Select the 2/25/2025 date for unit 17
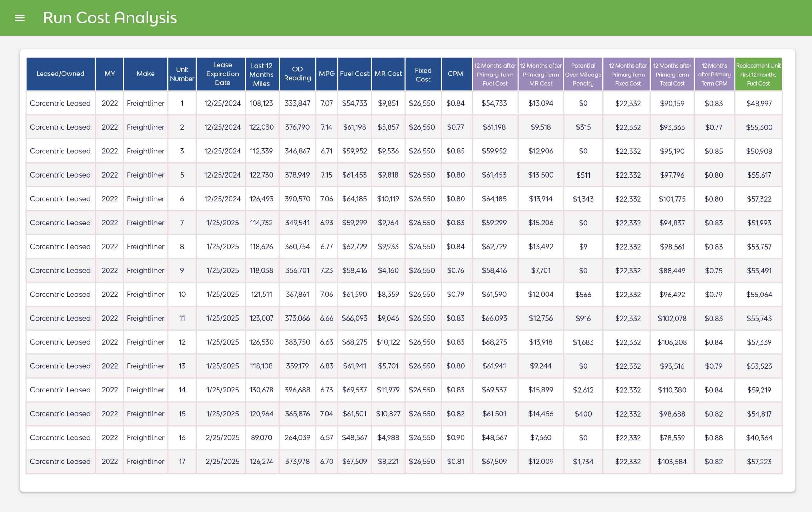This screenshot has height=512, width=812. (x=222, y=462)
